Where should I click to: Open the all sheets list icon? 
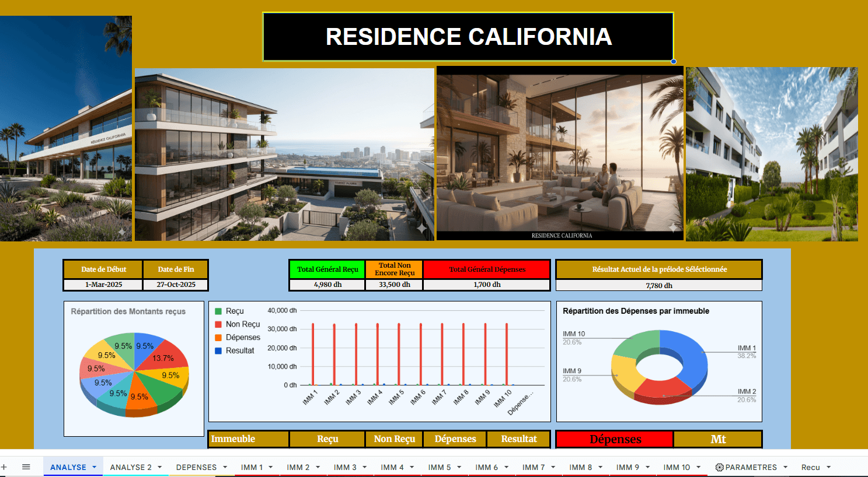[x=26, y=467]
